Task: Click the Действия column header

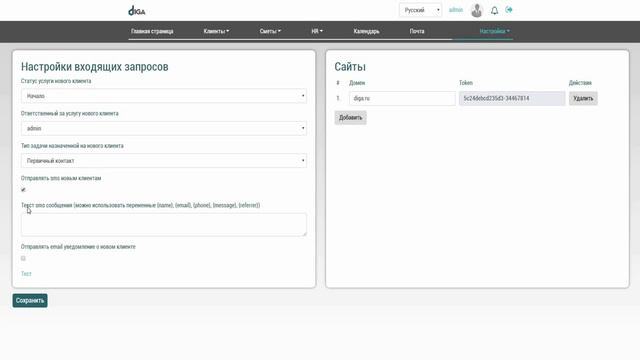Action: click(x=580, y=83)
